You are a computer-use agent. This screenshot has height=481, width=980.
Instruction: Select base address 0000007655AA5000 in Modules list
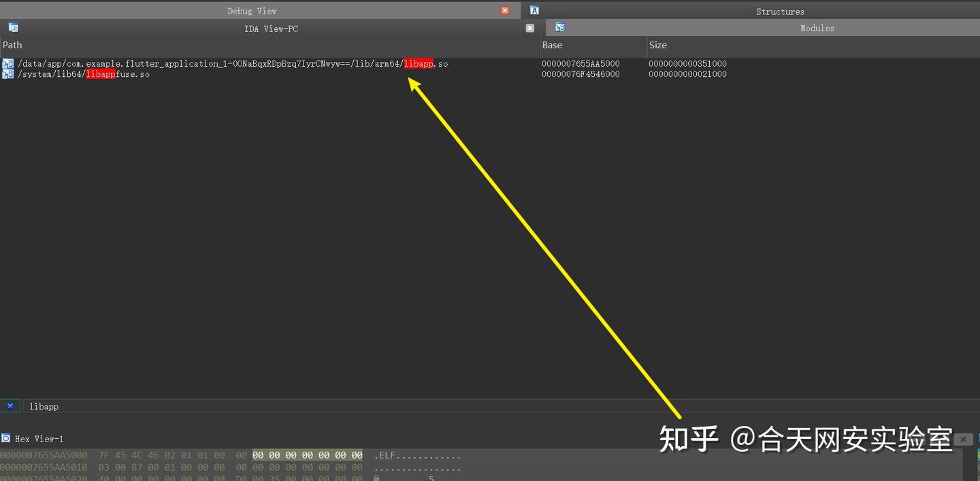(581, 63)
